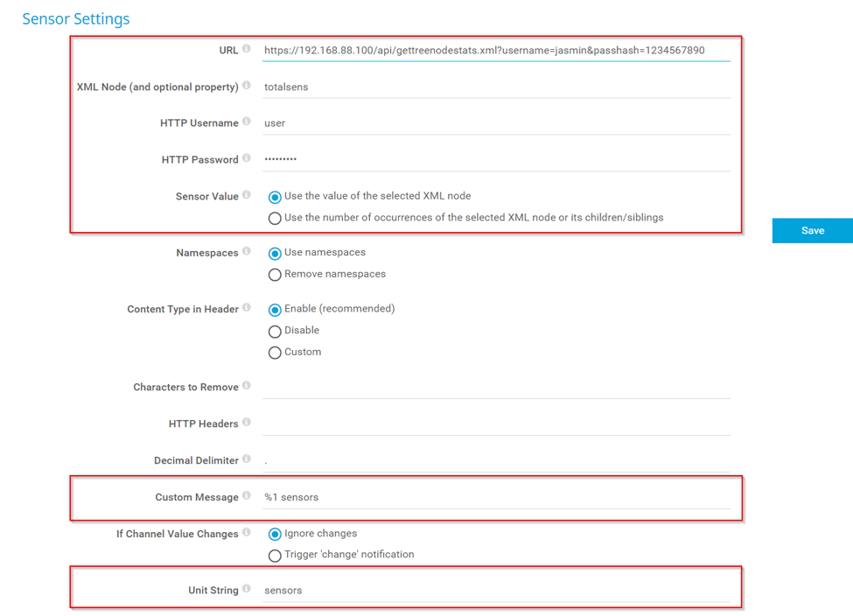The height and width of the screenshot is (616, 853).
Task: Click the HTTP Password info icon
Action: point(248,158)
